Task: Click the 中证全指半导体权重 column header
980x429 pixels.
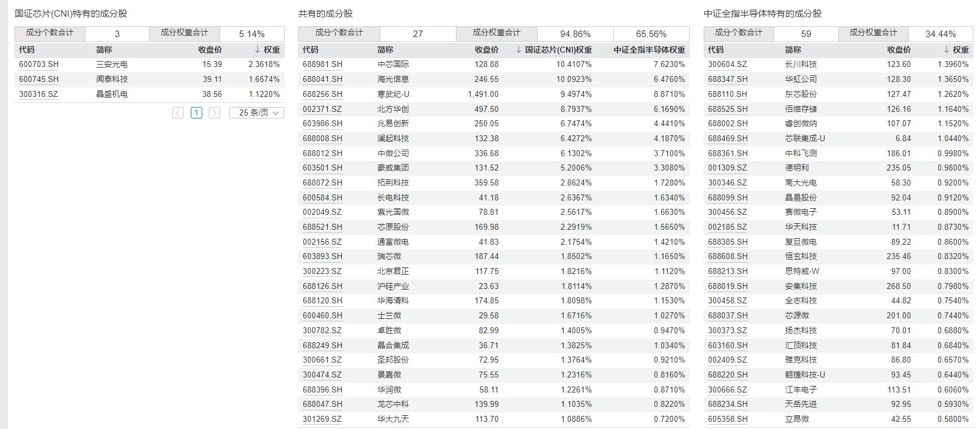Action: click(649, 50)
